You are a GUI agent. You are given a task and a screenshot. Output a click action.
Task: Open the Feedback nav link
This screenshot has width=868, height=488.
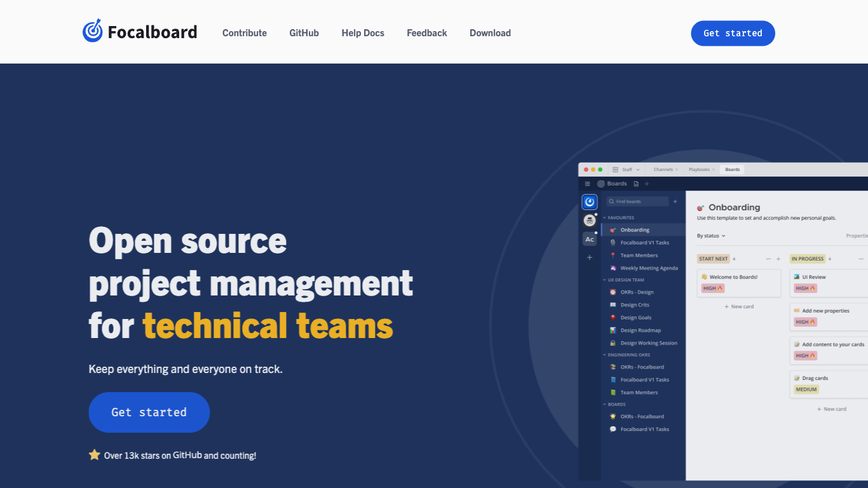tap(427, 33)
